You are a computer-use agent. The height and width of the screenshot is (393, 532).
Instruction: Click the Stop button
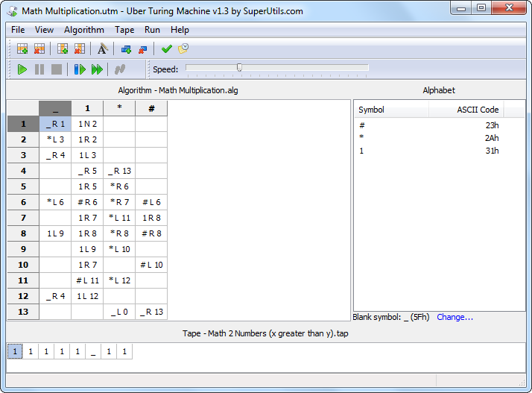pos(57,69)
